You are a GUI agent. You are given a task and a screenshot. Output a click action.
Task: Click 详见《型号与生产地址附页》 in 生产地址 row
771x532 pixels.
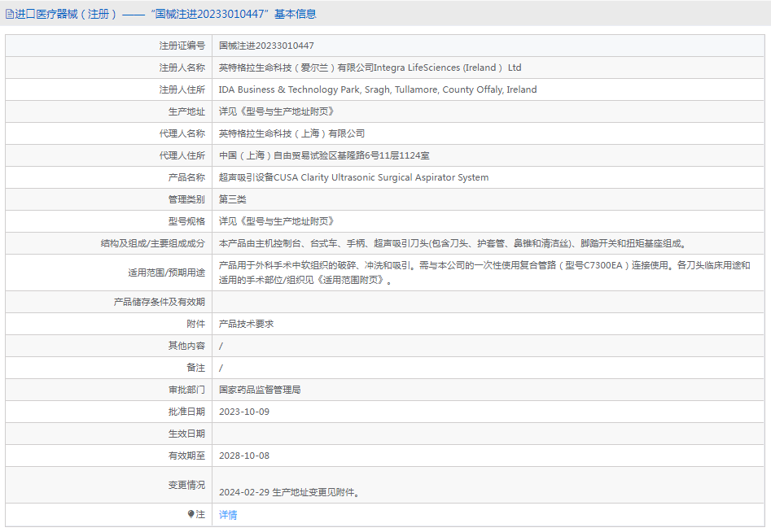[277, 111]
